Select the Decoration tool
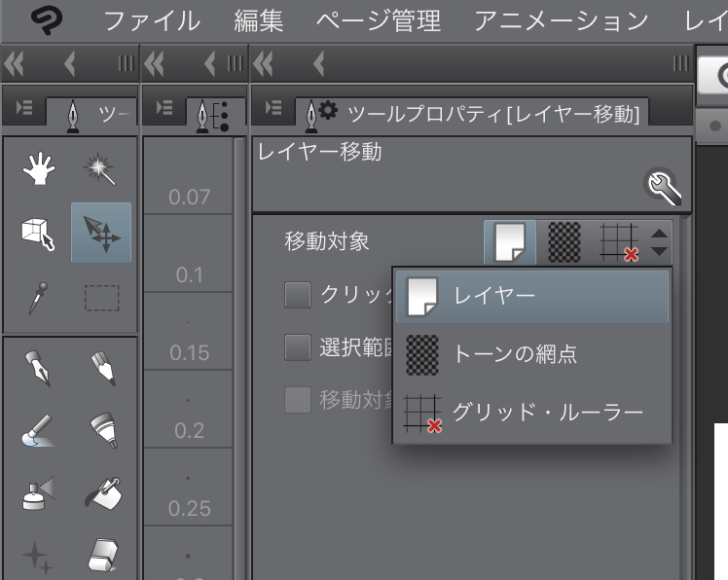 [104, 430]
